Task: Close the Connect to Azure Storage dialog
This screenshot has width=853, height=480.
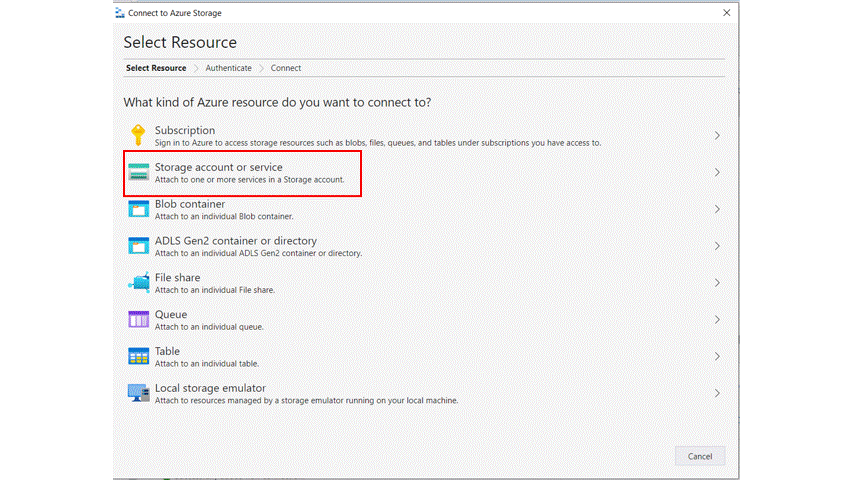Action: (726, 13)
